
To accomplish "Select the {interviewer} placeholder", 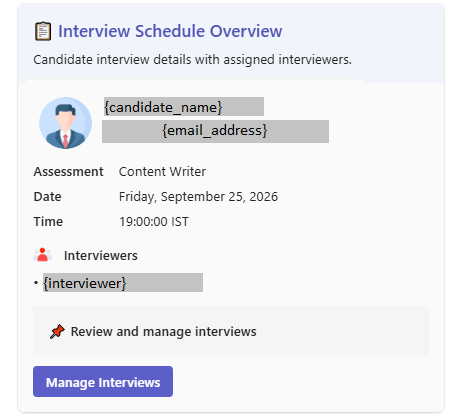I will click(123, 283).
